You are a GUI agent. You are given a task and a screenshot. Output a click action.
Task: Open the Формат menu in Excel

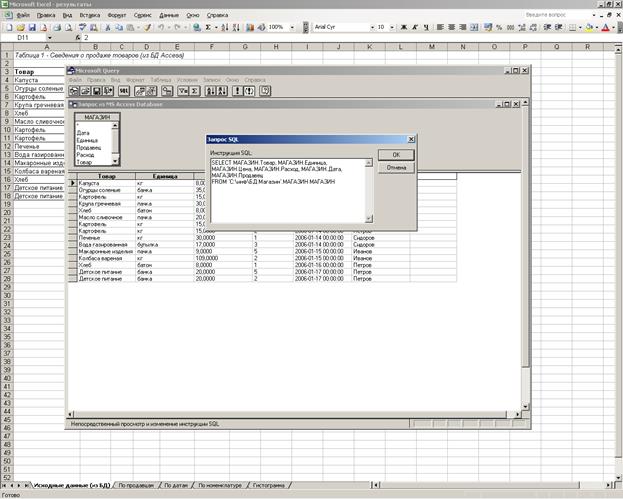[117, 15]
